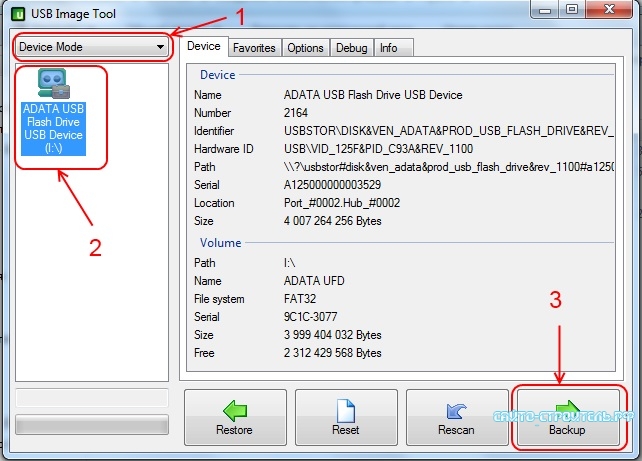The image size is (642, 461).
Task: Click the FAT32 file system value
Action: click(x=302, y=299)
